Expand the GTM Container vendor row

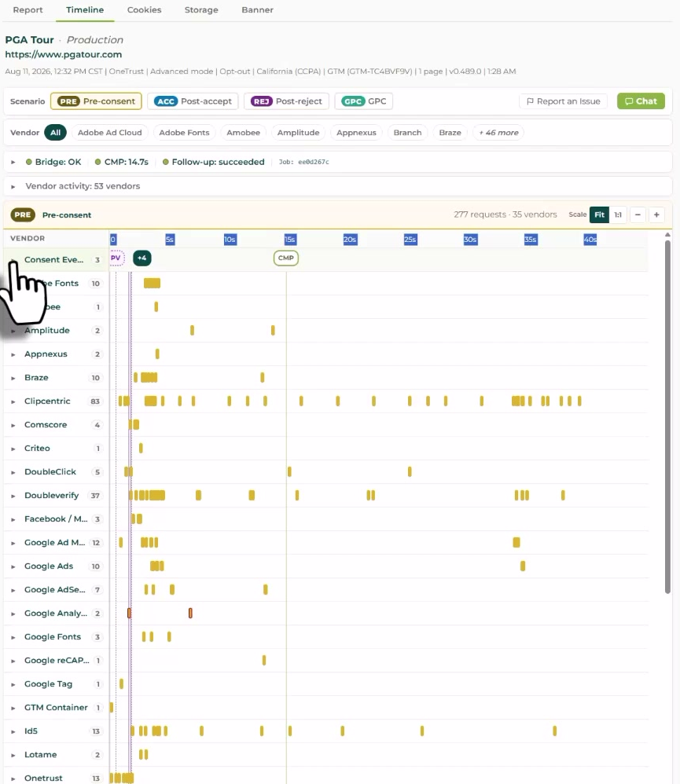coord(13,708)
